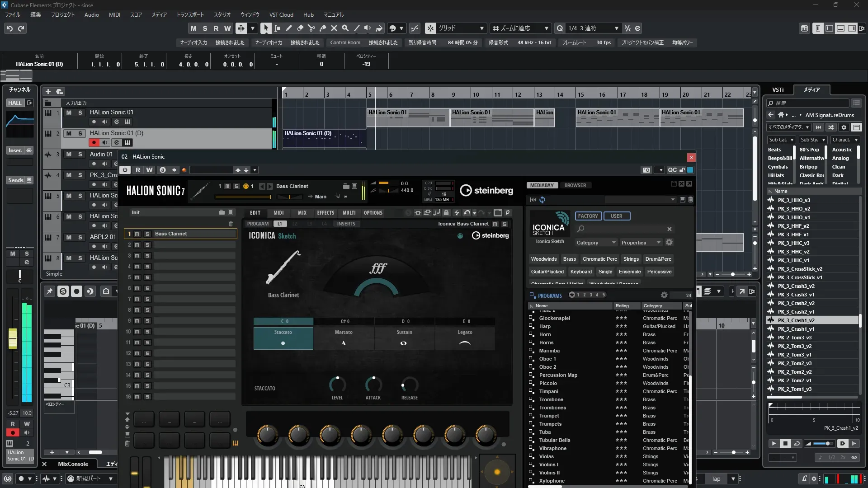The width and height of the screenshot is (868, 488).
Task: Select Glockenspiel in the programs list
Action: [x=554, y=318]
